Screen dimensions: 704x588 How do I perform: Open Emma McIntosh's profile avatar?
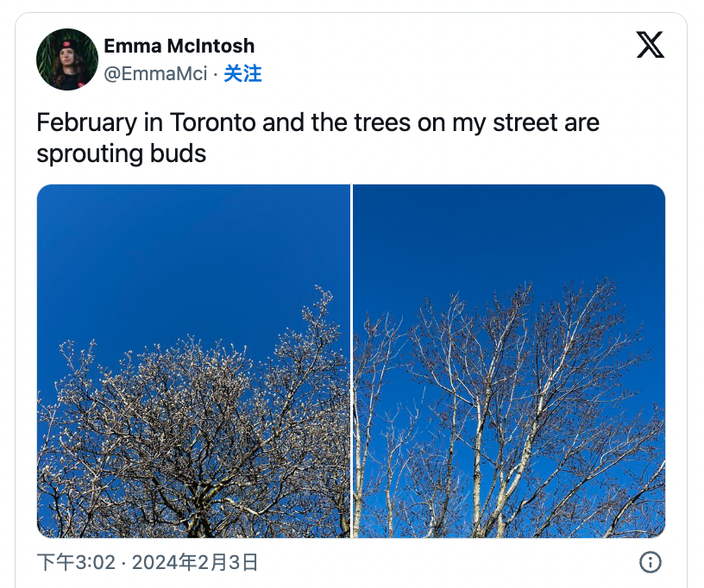[x=67, y=59]
